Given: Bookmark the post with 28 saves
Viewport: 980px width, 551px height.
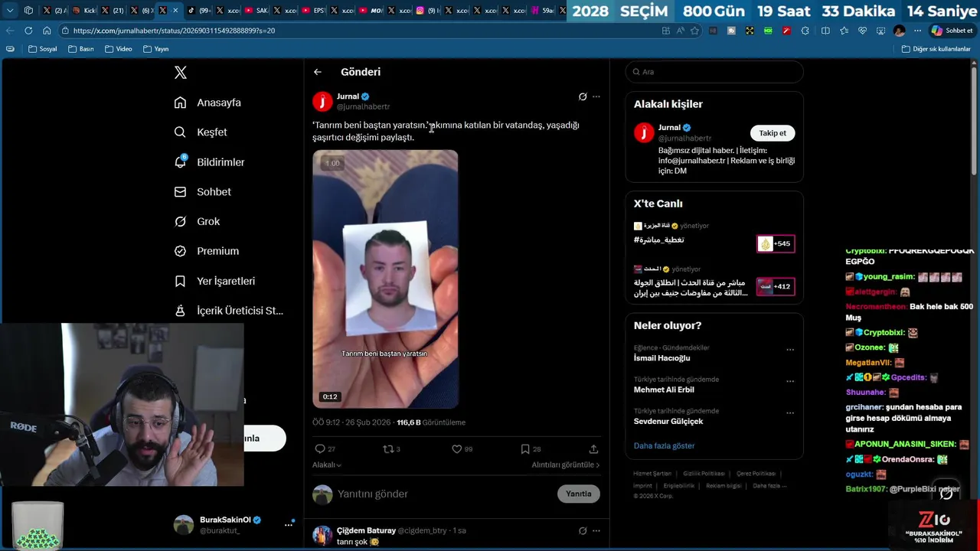Looking at the screenshot, I should coord(525,449).
